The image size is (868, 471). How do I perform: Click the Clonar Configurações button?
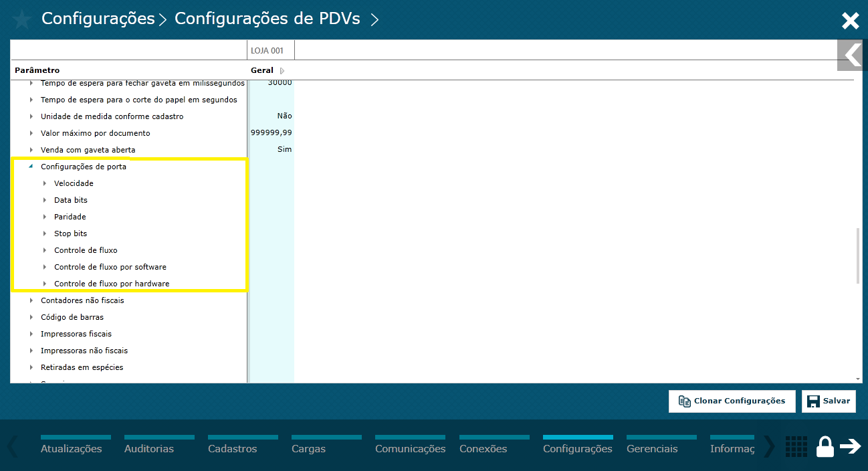point(732,401)
